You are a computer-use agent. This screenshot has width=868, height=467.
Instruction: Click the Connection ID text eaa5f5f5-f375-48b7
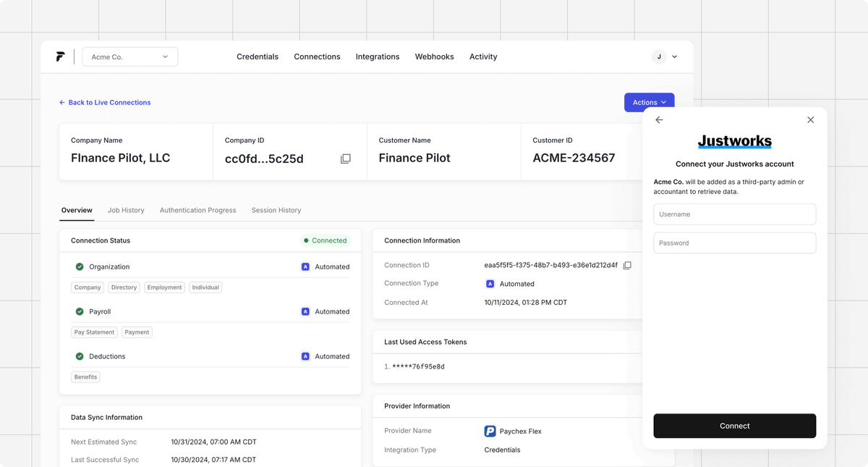pos(550,266)
